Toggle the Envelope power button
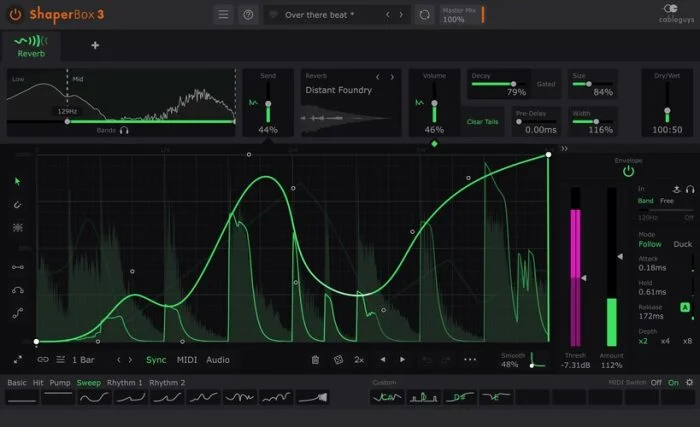This screenshot has width=700, height=427. pos(628,171)
